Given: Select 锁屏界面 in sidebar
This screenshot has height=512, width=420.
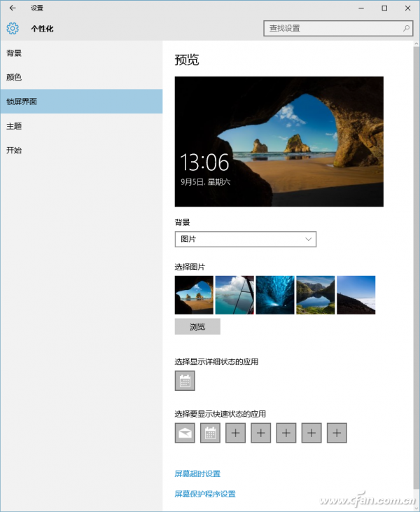Looking at the screenshot, I should pos(81,102).
